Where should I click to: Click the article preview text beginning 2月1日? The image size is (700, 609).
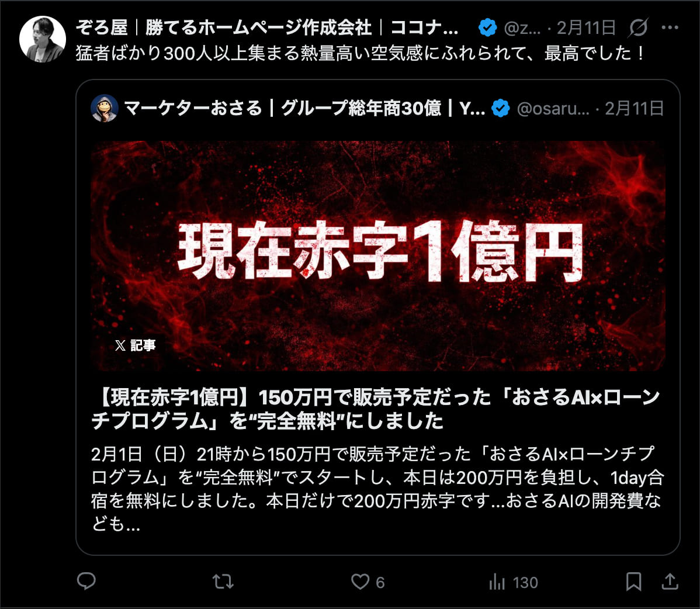[377, 489]
